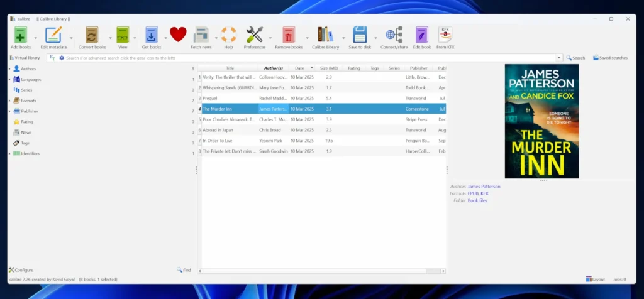Screen dimensions: 644x299
Task: Open the Remove books dropdown arrow
Action: (307, 38)
